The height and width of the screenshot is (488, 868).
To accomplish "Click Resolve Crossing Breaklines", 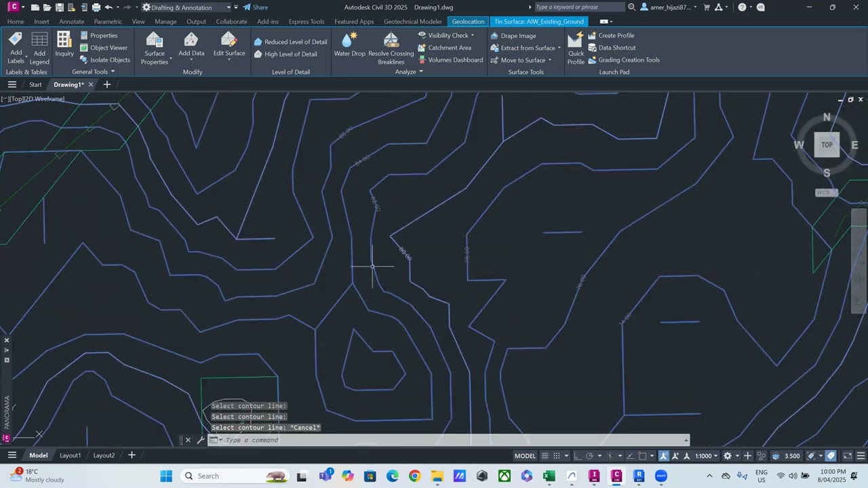I will point(391,48).
